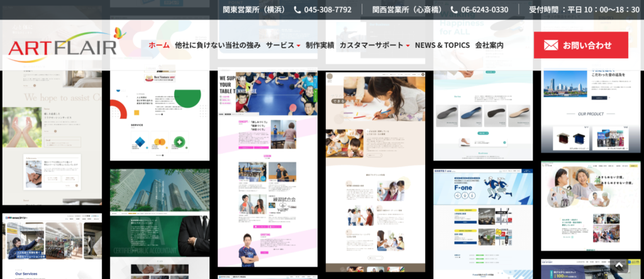Click the envelope icon on contact button
Image resolution: width=644 pixels, height=279 pixels.
(x=551, y=45)
